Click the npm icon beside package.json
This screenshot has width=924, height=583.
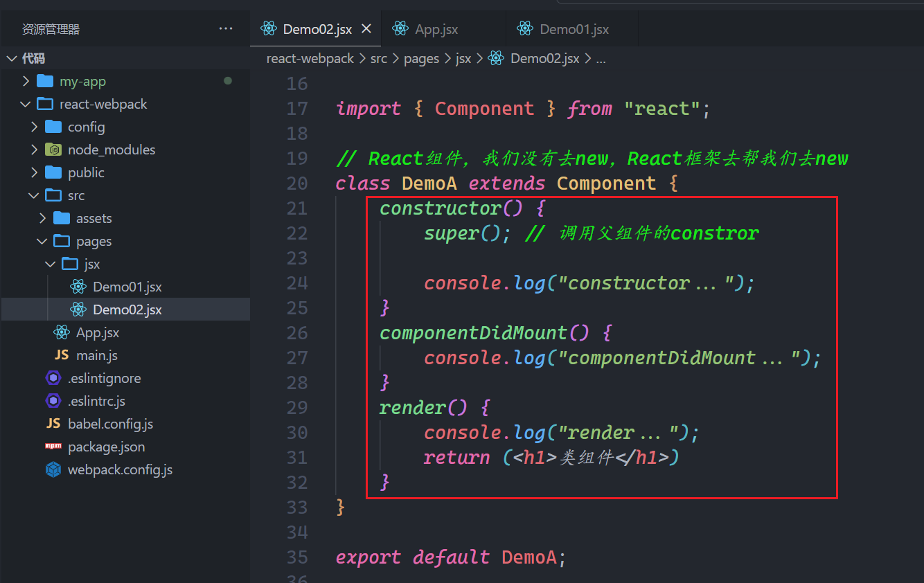(53, 447)
